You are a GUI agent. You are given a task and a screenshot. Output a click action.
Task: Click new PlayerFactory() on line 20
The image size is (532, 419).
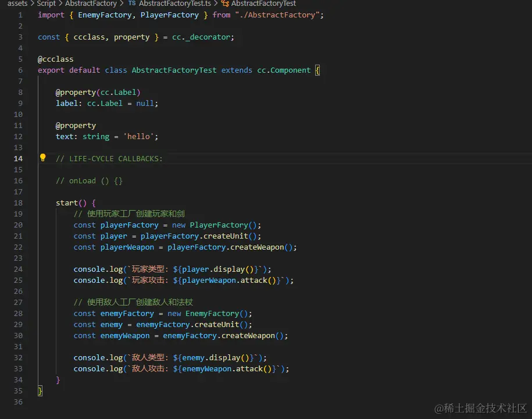215,225
